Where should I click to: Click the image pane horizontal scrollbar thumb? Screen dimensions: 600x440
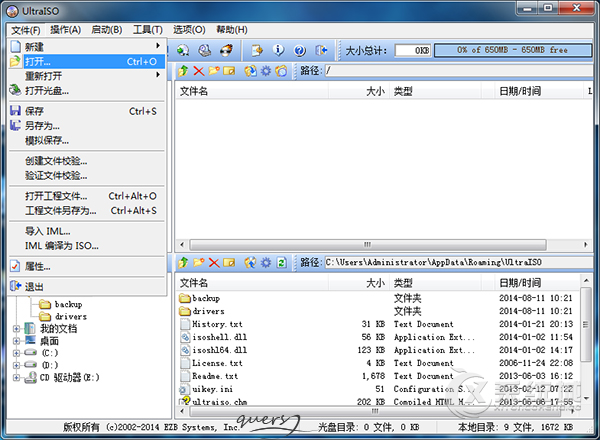(x=368, y=244)
